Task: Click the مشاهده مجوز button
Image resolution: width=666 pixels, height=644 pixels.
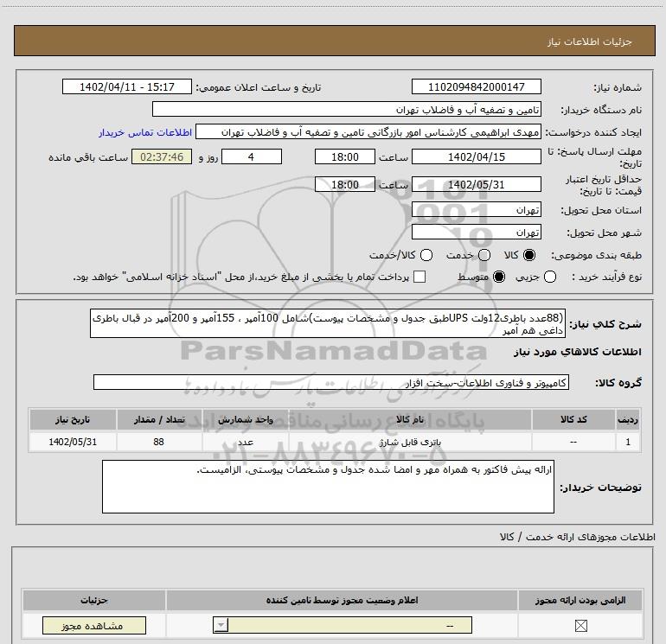Action: coord(94,625)
